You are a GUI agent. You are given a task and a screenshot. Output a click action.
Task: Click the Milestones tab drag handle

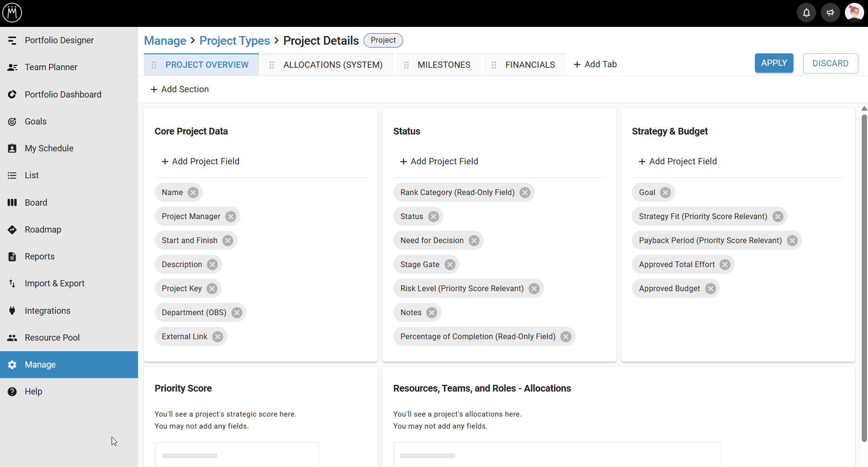pyautogui.click(x=406, y=65)
